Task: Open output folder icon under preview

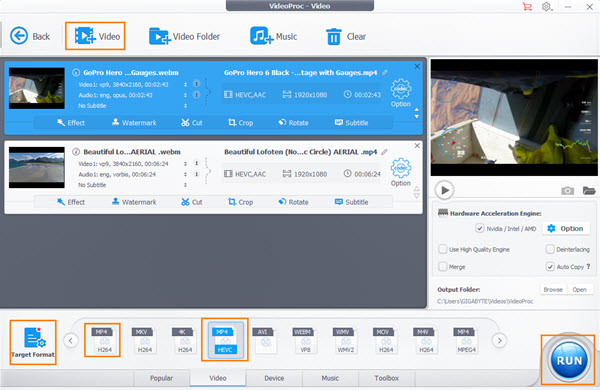Action: pyautogui.click(x=589, y=190)
